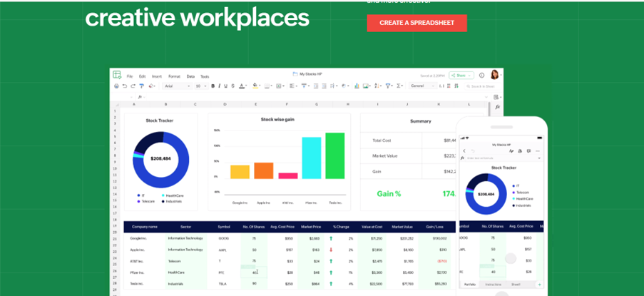Expand phone formula bar dropdown arrow
This screenshot has height=296, width=644.
pos(539,158)
